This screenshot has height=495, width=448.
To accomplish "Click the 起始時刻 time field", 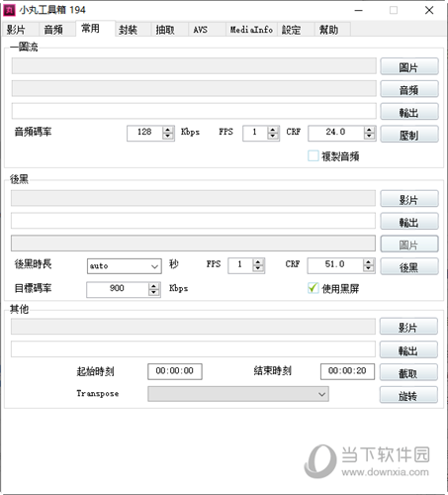I will [x=175, y=371].
